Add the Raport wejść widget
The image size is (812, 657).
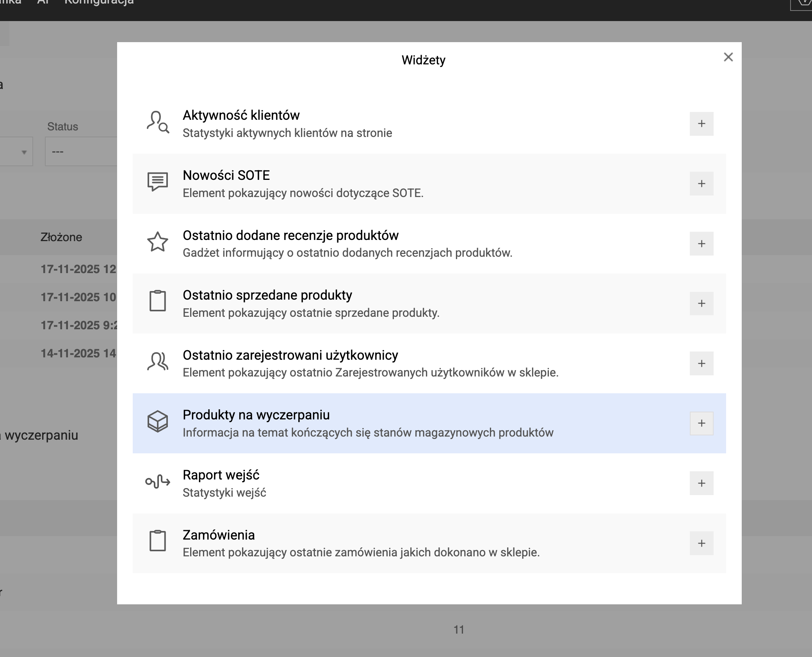point(701,483)
